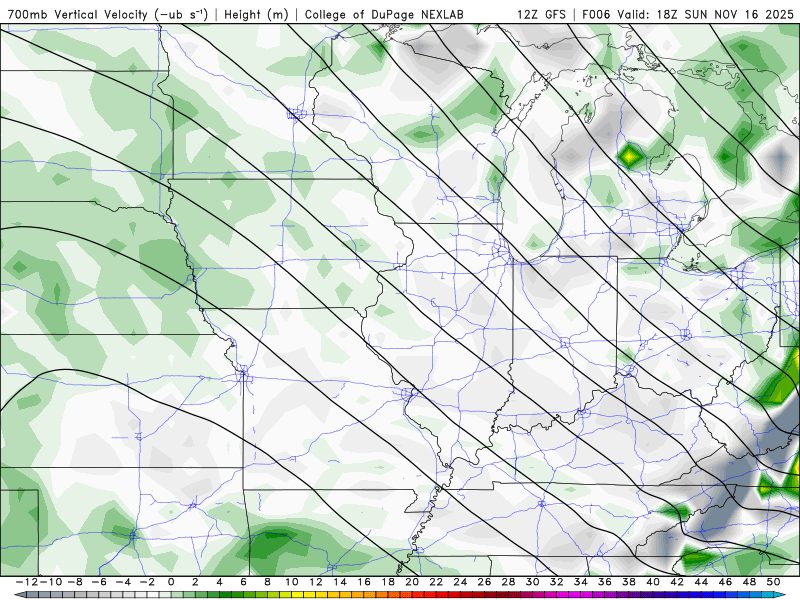The image size is (800, 600).
Task: Click the 0 label on color scale
Action: (171, 582)
